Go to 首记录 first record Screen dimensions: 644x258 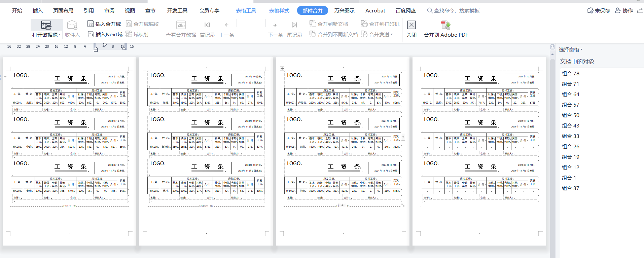click(x=207, y=25)
